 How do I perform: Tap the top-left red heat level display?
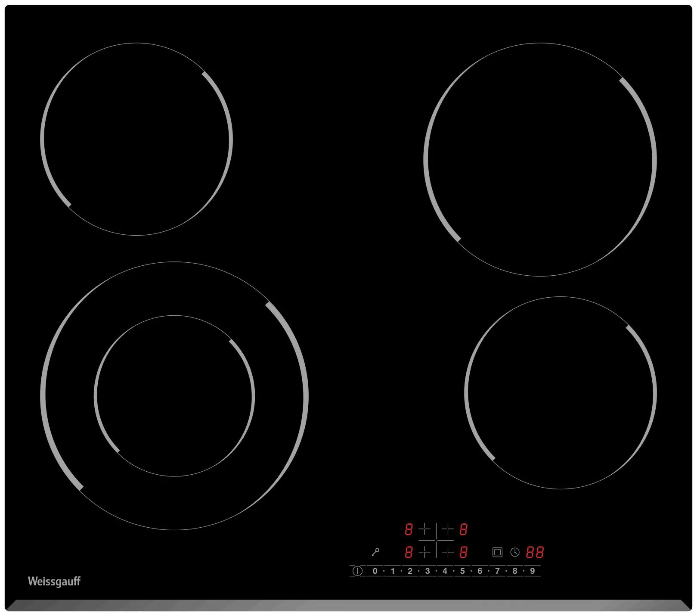[x=409, y=529]
